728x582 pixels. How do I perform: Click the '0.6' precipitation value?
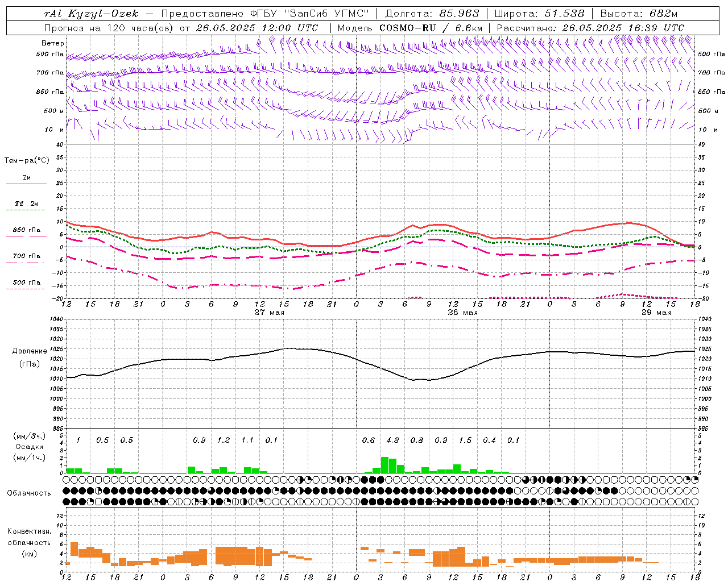click(369, 440)
